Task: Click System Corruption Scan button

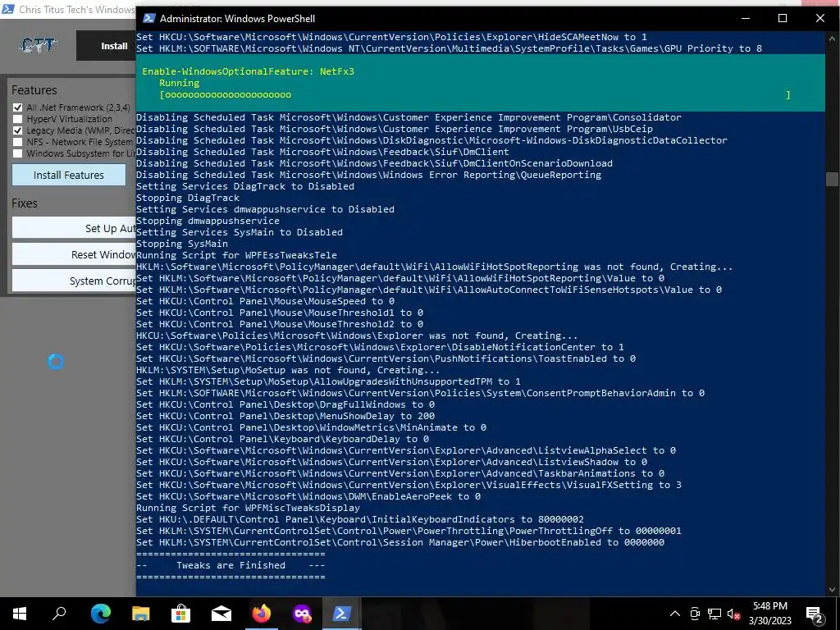Action: point(74,281)
